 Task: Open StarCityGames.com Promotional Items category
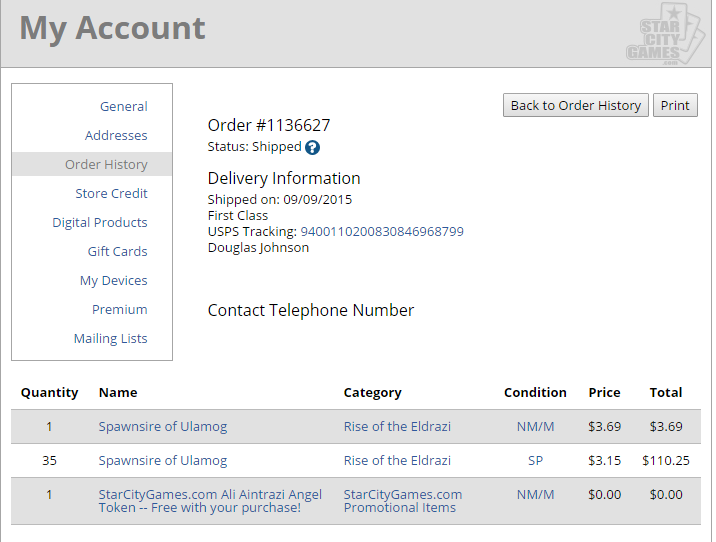coord(403,501)
